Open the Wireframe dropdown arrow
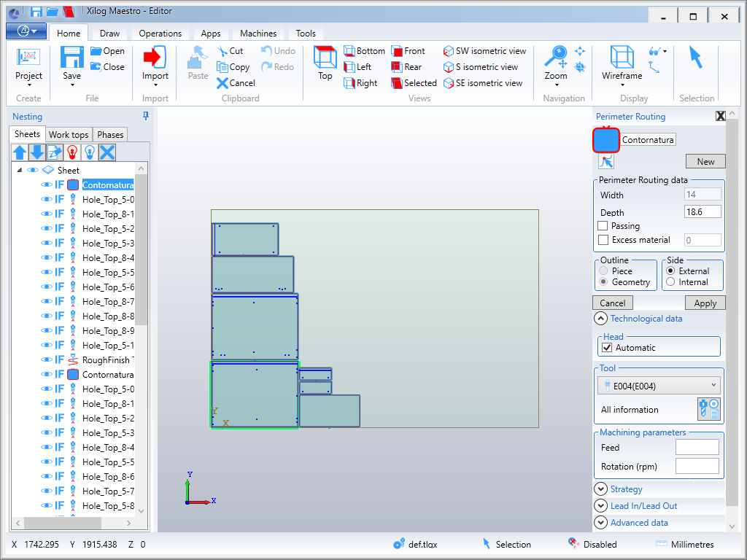 point(622,85)
